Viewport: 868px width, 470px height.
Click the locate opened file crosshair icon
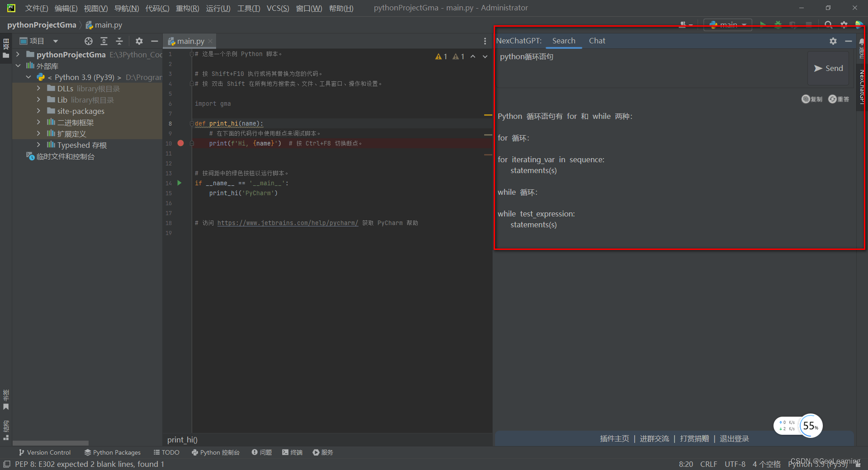click(x=89, y=41)
